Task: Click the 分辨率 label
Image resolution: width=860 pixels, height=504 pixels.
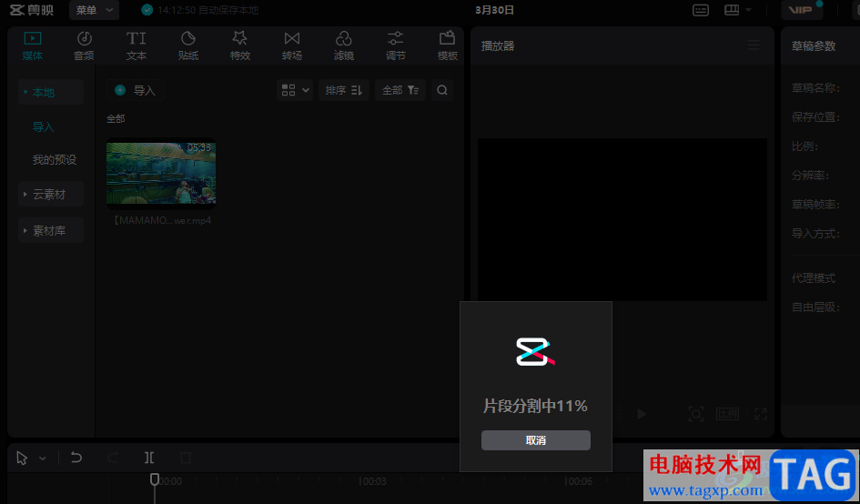Action: pos(810,176)
